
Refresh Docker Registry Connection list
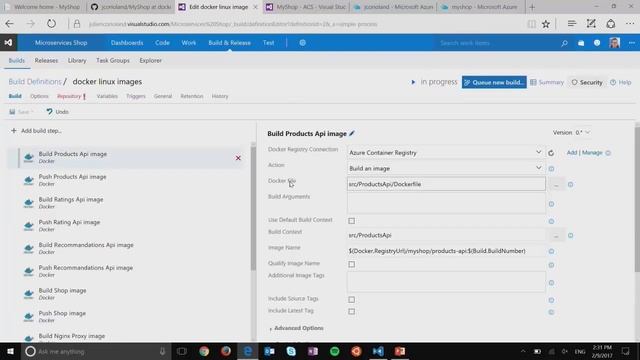551,153
